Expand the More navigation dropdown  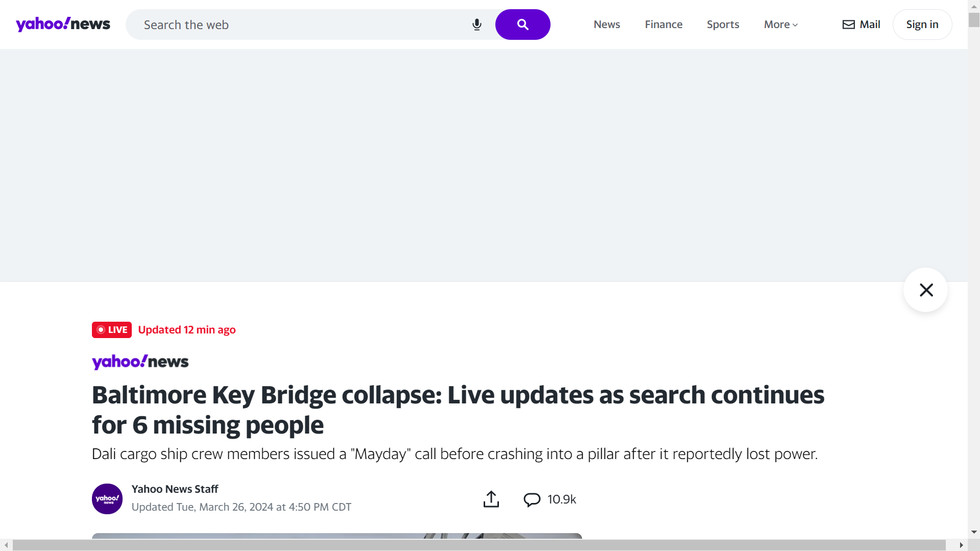(780, 25)
